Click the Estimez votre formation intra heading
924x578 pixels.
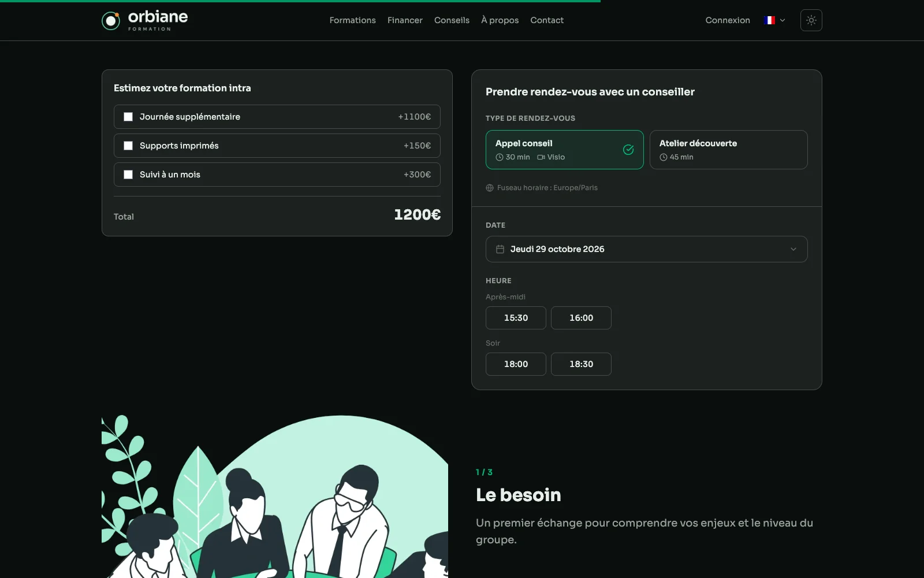pos(182,88)
